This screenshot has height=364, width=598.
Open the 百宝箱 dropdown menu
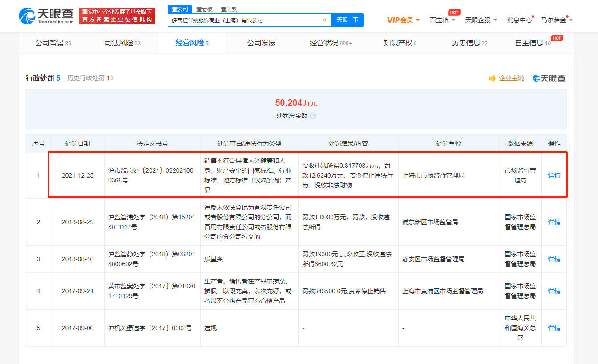[x=442, y=20]
